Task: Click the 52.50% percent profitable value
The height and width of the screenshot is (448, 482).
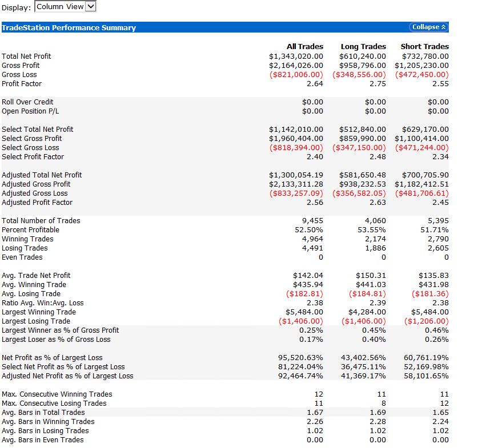Action: (309, 230)
